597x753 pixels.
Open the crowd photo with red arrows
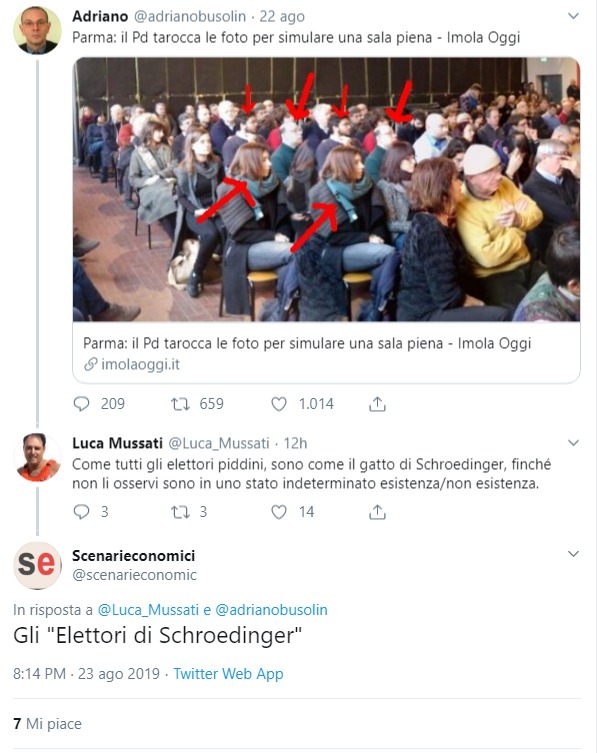click(x=326, y=189)
